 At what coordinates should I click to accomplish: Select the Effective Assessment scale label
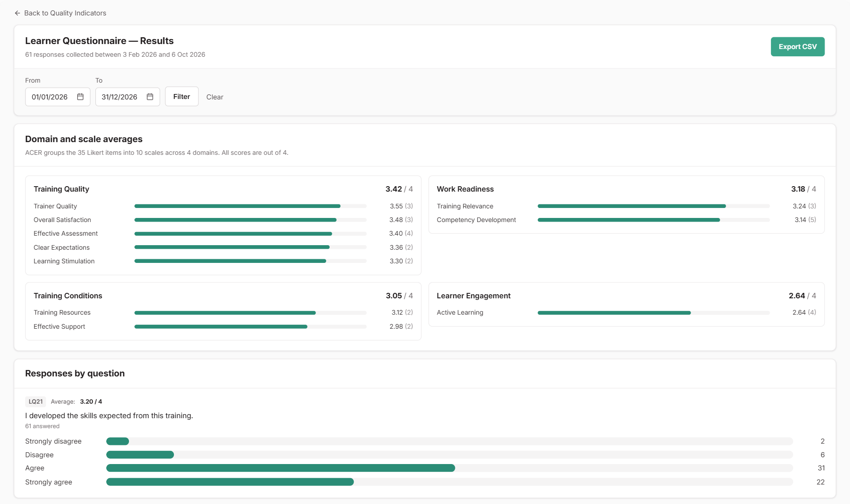click(x=65, y=233)
